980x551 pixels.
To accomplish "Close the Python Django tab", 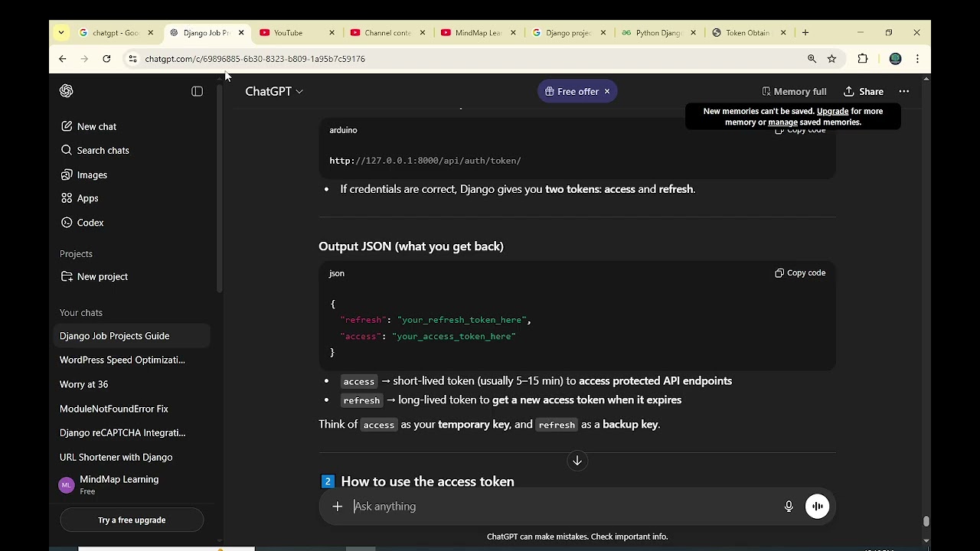I will tap(694, 33).
